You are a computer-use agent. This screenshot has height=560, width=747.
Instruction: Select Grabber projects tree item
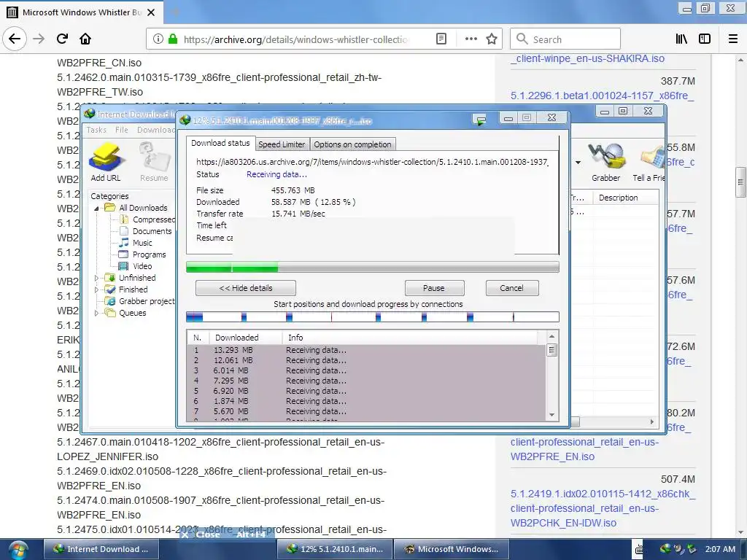click(140, 301)
